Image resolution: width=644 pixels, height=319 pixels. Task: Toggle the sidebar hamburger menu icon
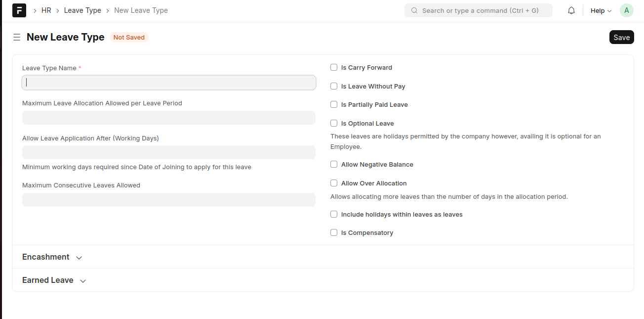tap(17, 37)
